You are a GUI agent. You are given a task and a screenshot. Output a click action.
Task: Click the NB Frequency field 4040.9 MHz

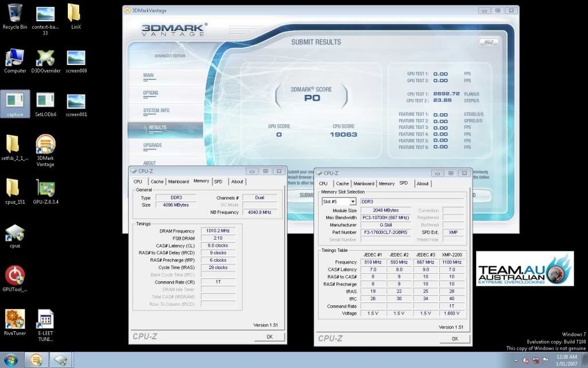260,212
